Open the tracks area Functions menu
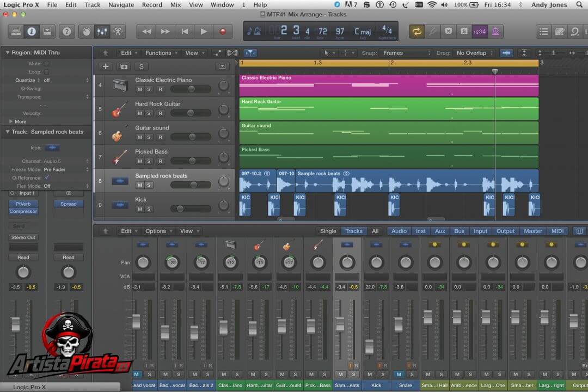Screen dimensions: 588x392 coord(161,53)
